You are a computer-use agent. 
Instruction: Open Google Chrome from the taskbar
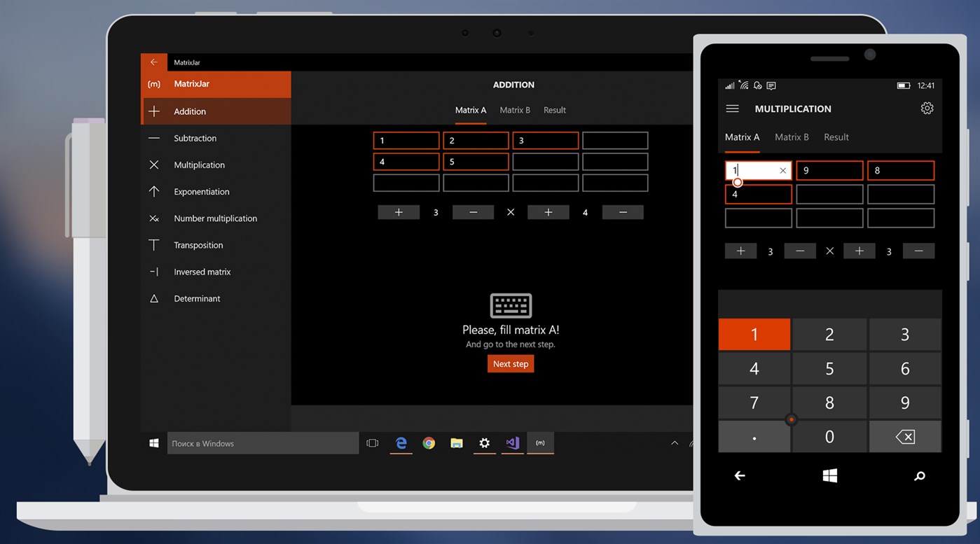tap(429, 443)
